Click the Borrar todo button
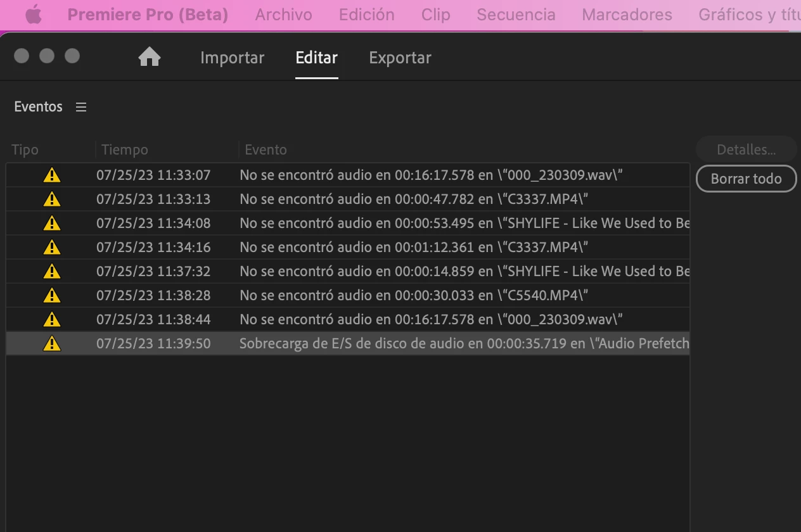The width and height of the screenshot is (801, 532). (746, 179)
